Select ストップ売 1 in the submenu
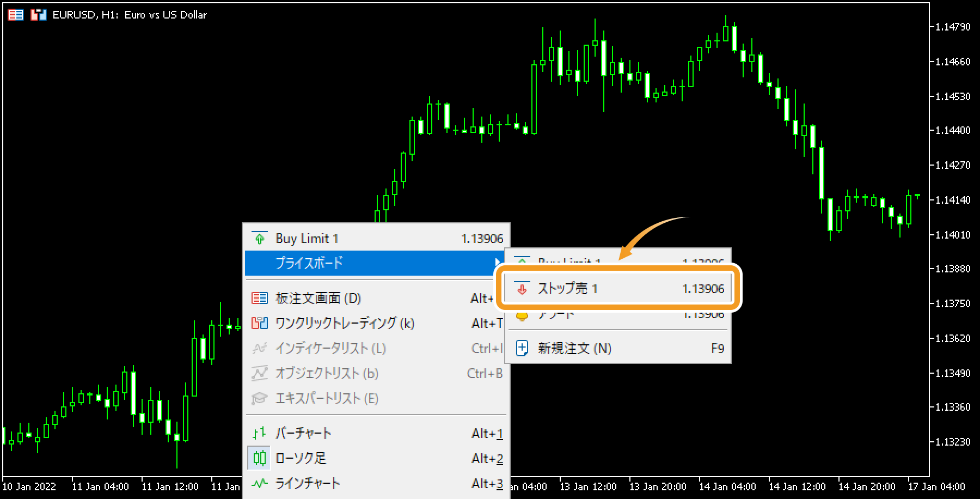 tap(618, 288)
